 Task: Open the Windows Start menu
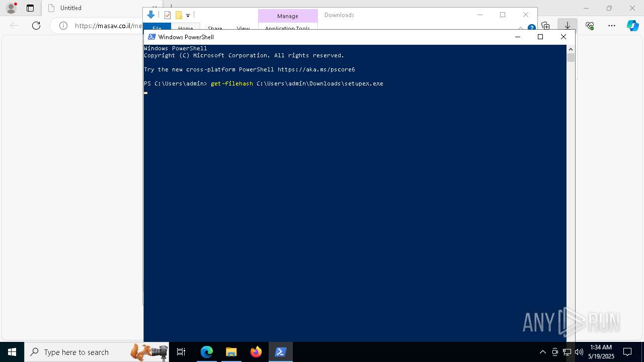(12, 352)
